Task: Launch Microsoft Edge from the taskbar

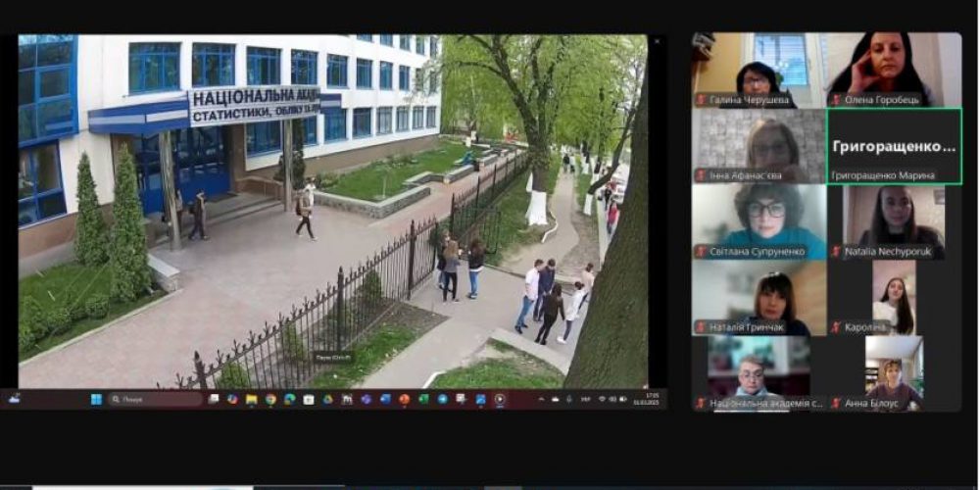Action: point(289,400)
